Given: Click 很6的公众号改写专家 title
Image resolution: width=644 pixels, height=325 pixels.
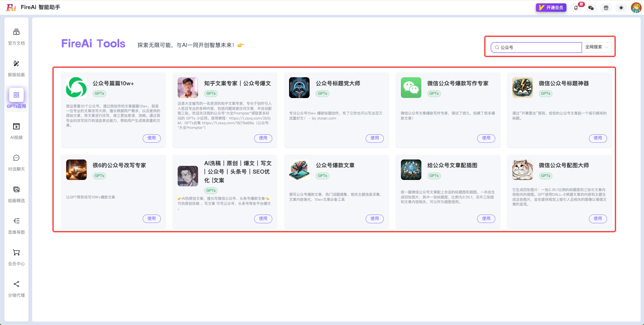Looking at the screenshot, I should point(119,165).
